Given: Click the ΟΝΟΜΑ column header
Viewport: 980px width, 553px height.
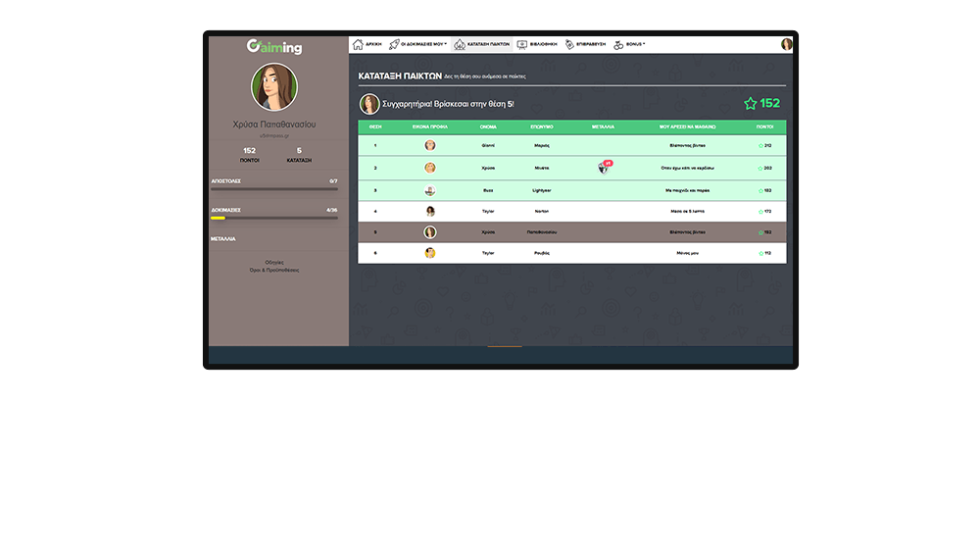Looking at the screenshot, I should tap(488, 127).
